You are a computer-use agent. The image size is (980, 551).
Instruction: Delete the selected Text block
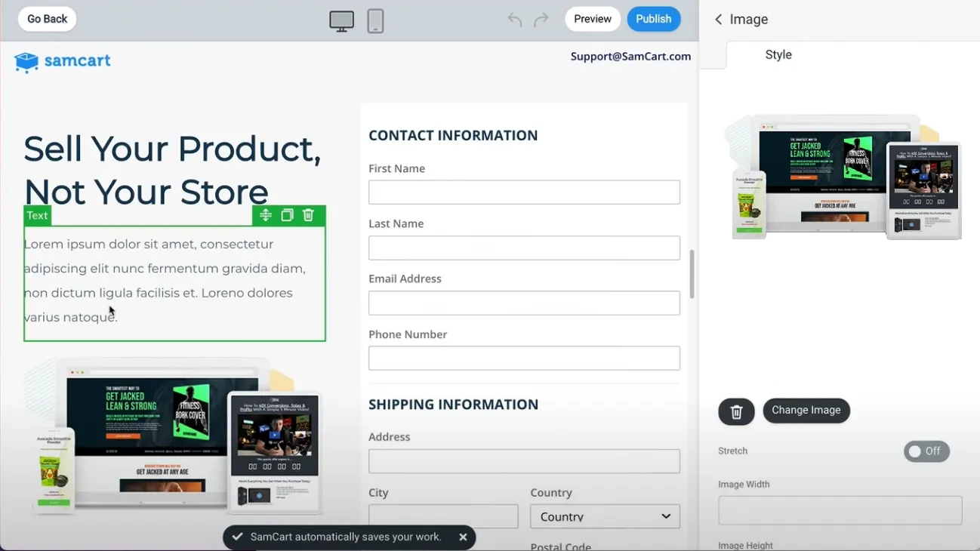coord(308,216)
